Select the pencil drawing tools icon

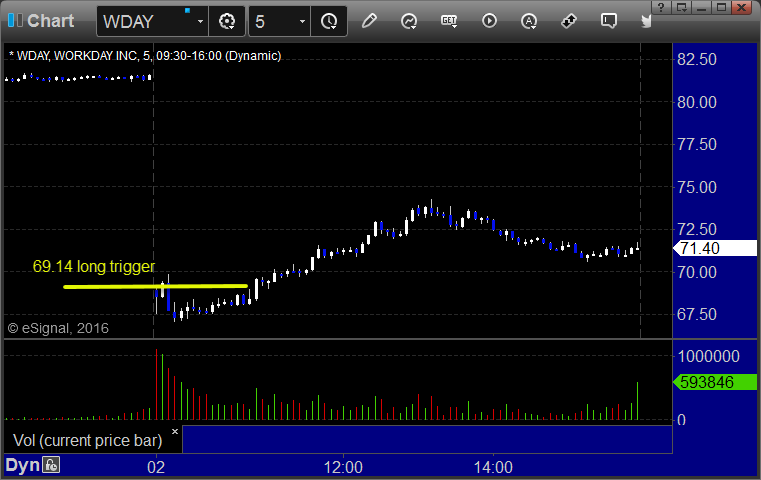point(369,21)
